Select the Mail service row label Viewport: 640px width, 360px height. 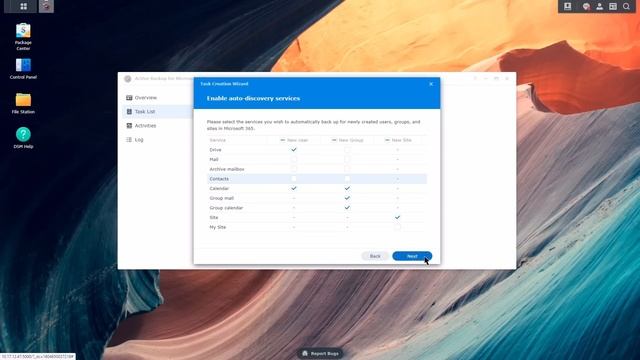[214, 159]
